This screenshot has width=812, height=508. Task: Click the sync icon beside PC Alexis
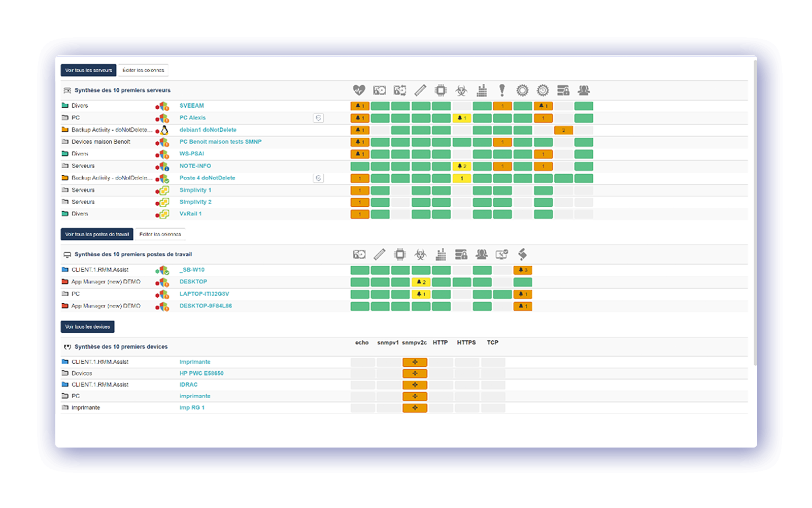pos(318,118)
